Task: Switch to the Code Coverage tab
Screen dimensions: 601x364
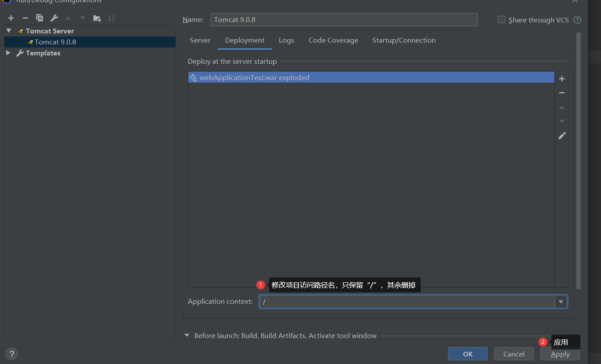Action: 333,40
